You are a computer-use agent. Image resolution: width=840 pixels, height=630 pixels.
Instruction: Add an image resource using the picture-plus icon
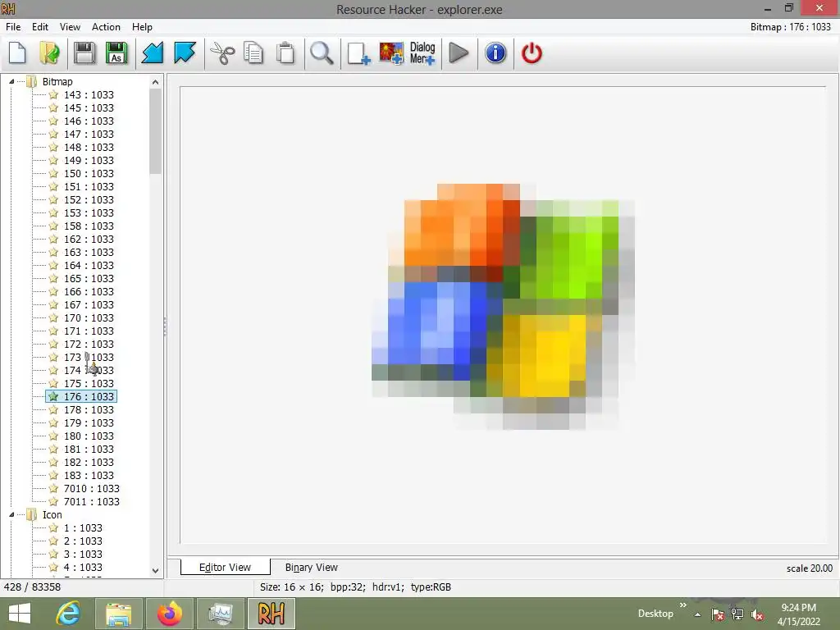coord(391,53)
